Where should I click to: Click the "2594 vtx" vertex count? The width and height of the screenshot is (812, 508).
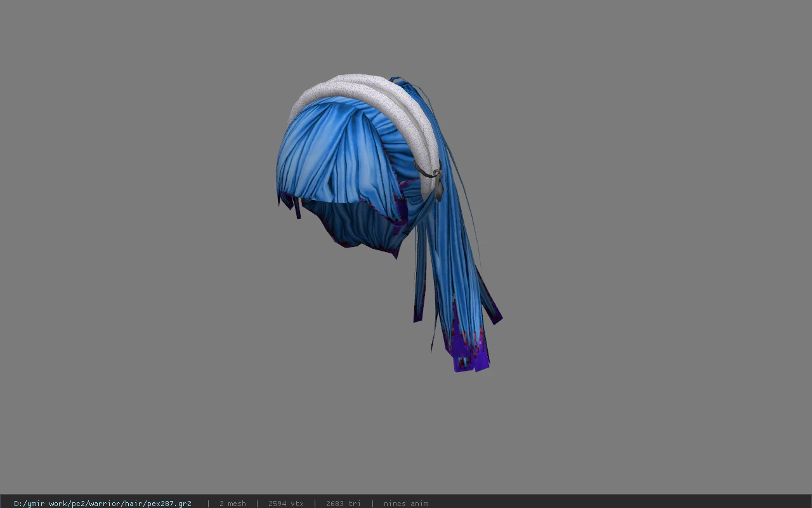pos(286,504)
